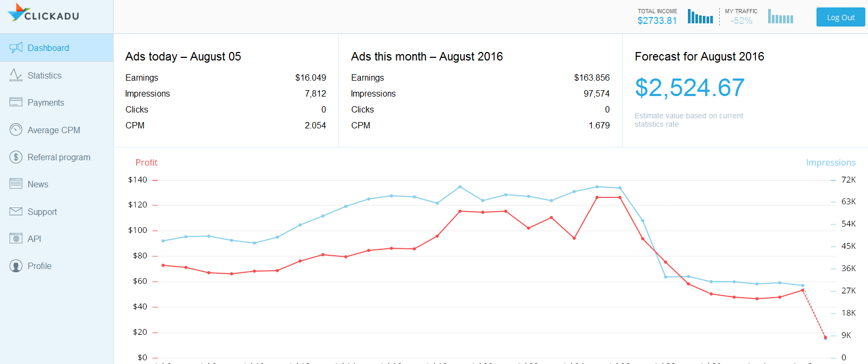Click the total income bar chart thumbnail
Image resolution: width=868 pixels, height=364 pixels.
(700, 16)
